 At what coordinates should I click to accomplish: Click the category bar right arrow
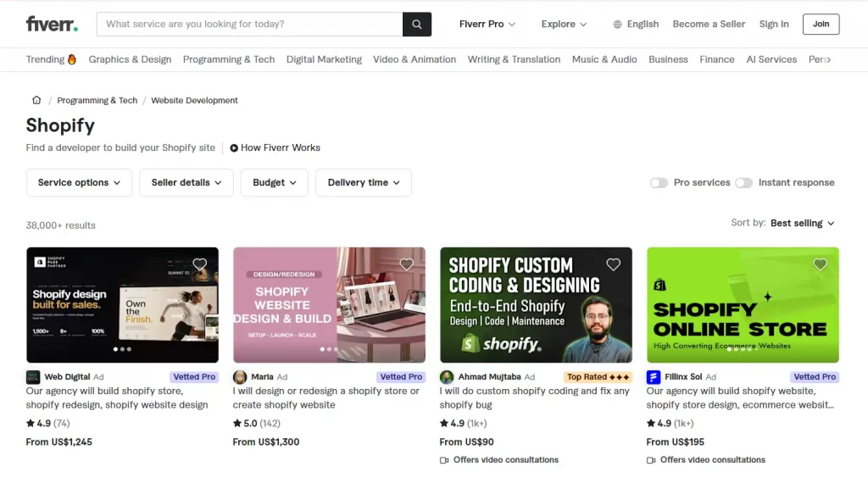[828, 59]
